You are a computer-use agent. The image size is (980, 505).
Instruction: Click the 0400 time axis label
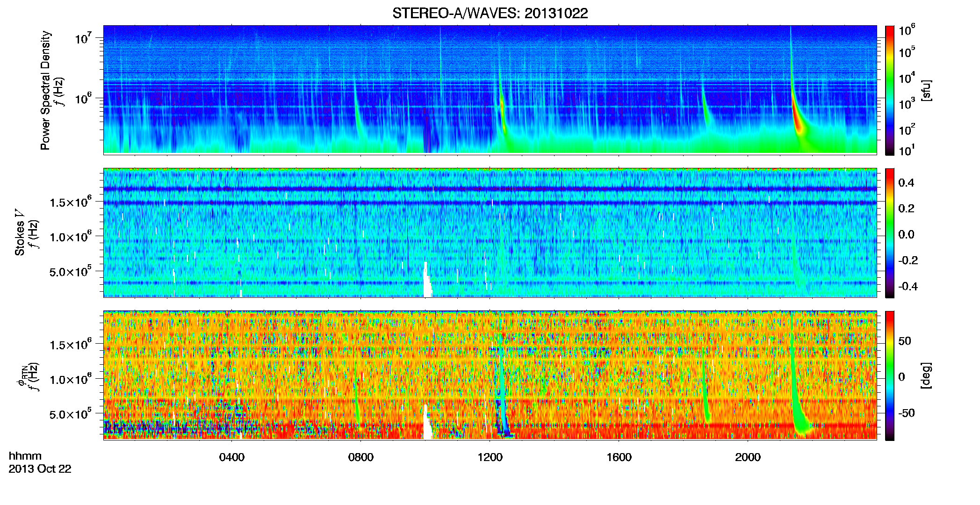point(232,457)
